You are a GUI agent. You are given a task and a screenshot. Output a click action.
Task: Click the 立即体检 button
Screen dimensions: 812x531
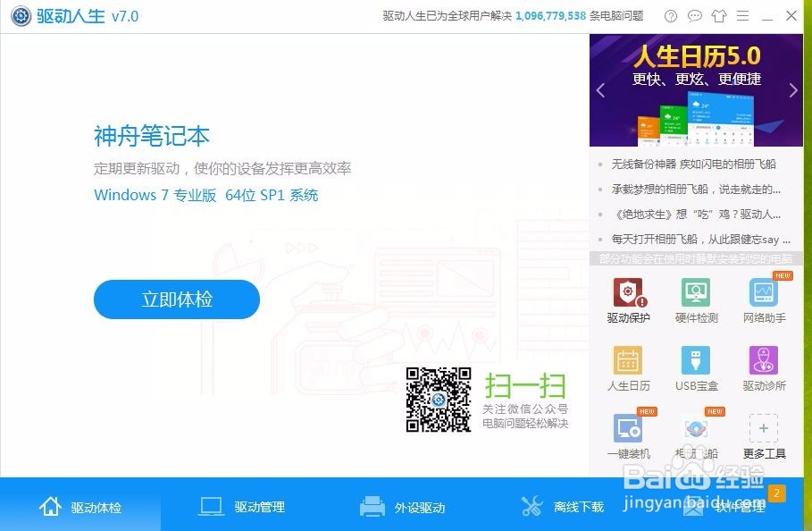tap(177, 299)
